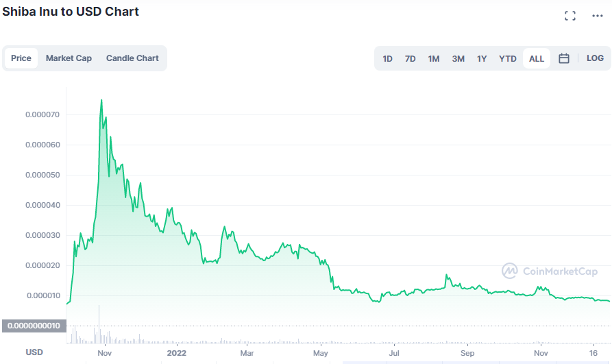Select the ALL time range
The width and height of the screenshot is (612, 364).
click(537, 59)
